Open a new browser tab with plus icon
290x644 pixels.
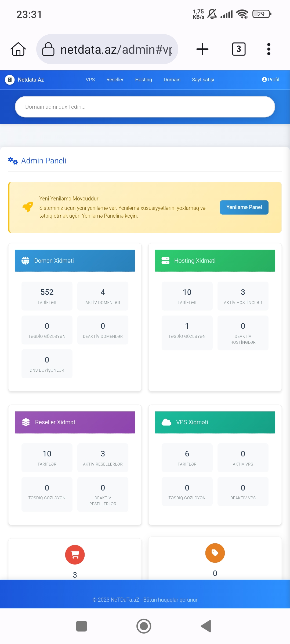pyautogui.click(x=202, y=49)
